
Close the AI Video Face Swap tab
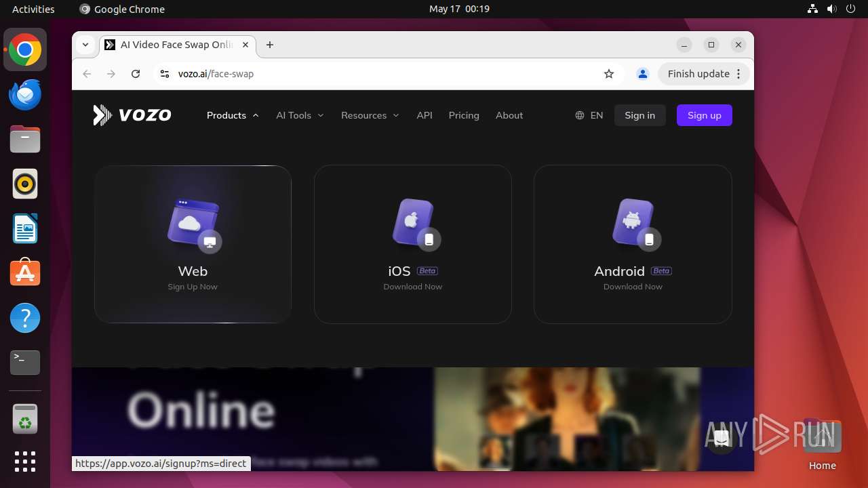245,45
